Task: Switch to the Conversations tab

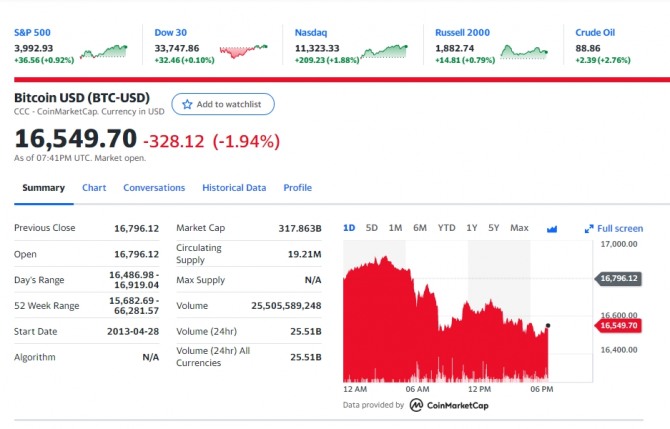Action: (x=154, y=188)
